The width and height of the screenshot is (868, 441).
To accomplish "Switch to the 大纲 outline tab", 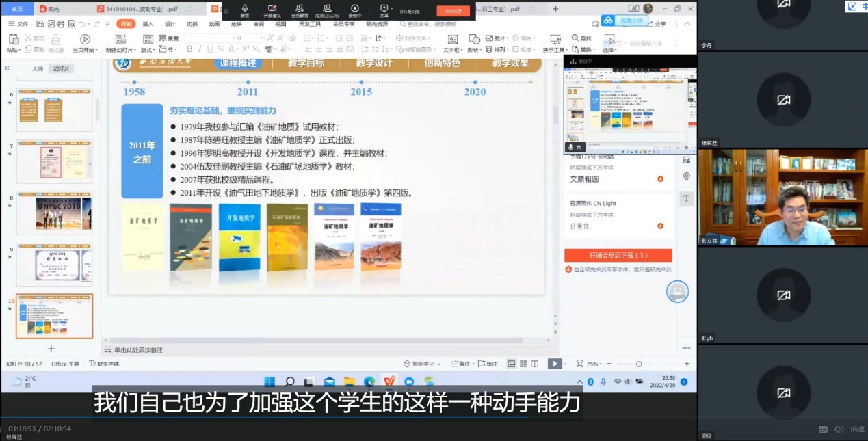I will pyautogui.click(x=38, y=69).
